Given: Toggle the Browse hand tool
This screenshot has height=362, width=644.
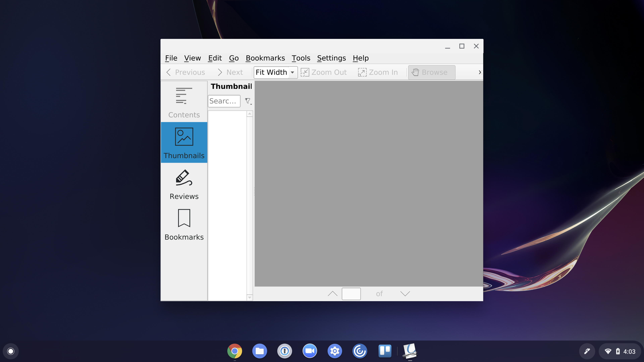Looking at the screenshot, I should click(432, 72).
